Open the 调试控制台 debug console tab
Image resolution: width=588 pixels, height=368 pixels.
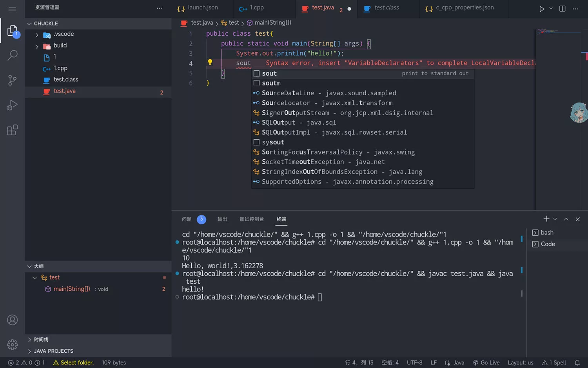252,219
